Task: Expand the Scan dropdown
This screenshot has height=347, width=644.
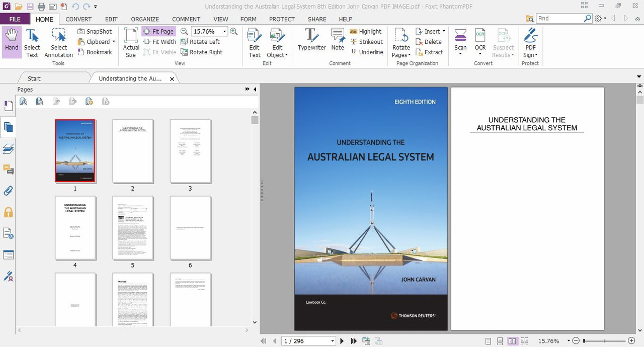Action: tap(460, 53)
